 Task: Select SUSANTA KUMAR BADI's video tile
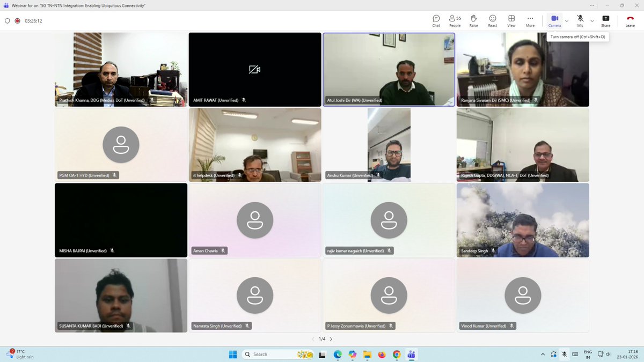click(121, 295)
